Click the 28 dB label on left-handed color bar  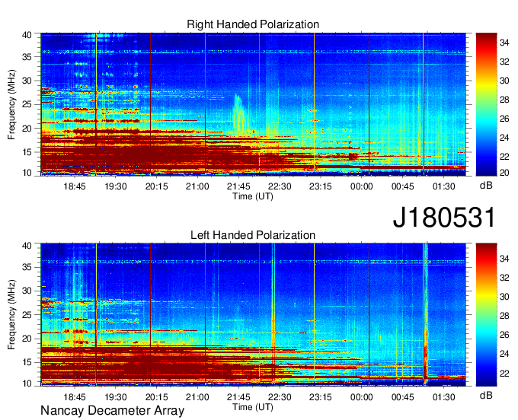[504, 316]
